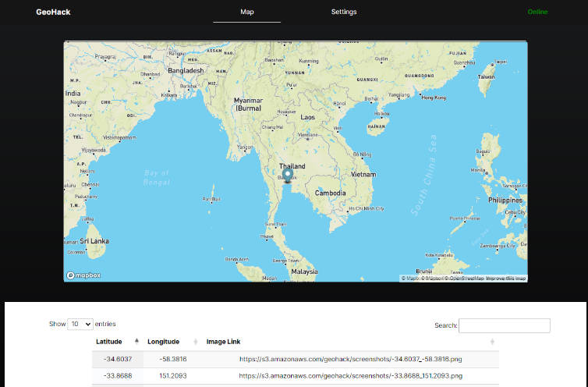Click the Philippines label on the map
Screen dimensions: 588x387
pyautogui.click(x=507, y=200)
